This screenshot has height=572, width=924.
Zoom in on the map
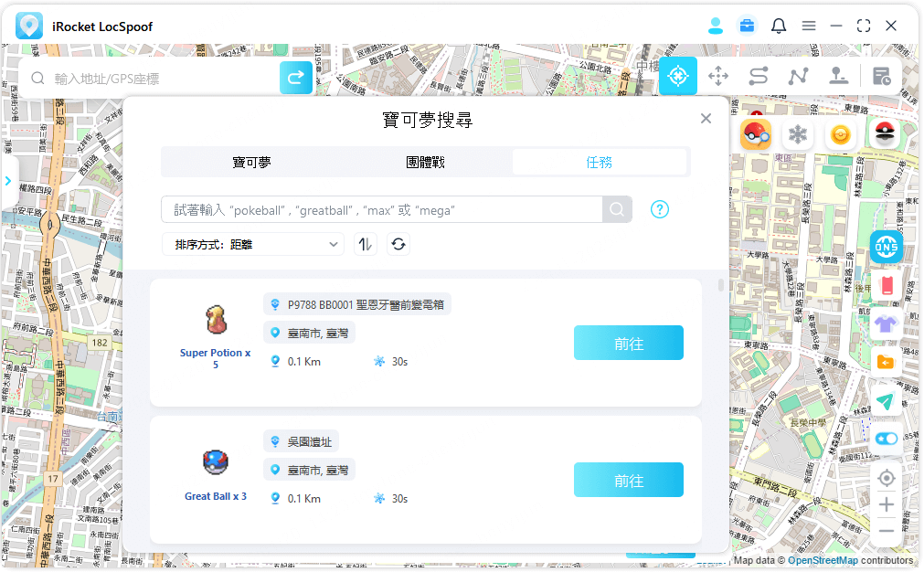pyautogui.click(x=887, y=505)
